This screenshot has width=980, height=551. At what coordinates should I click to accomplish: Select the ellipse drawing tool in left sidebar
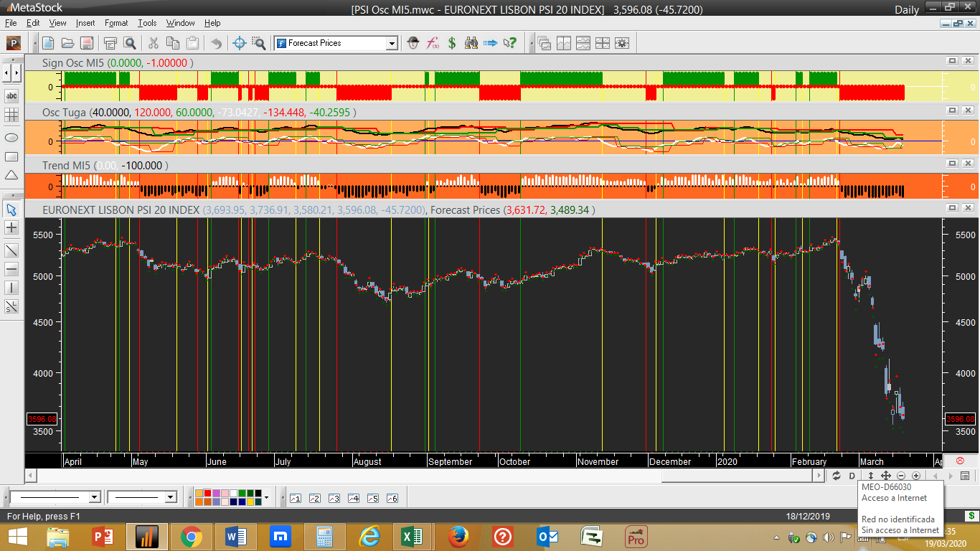(11, 137)
